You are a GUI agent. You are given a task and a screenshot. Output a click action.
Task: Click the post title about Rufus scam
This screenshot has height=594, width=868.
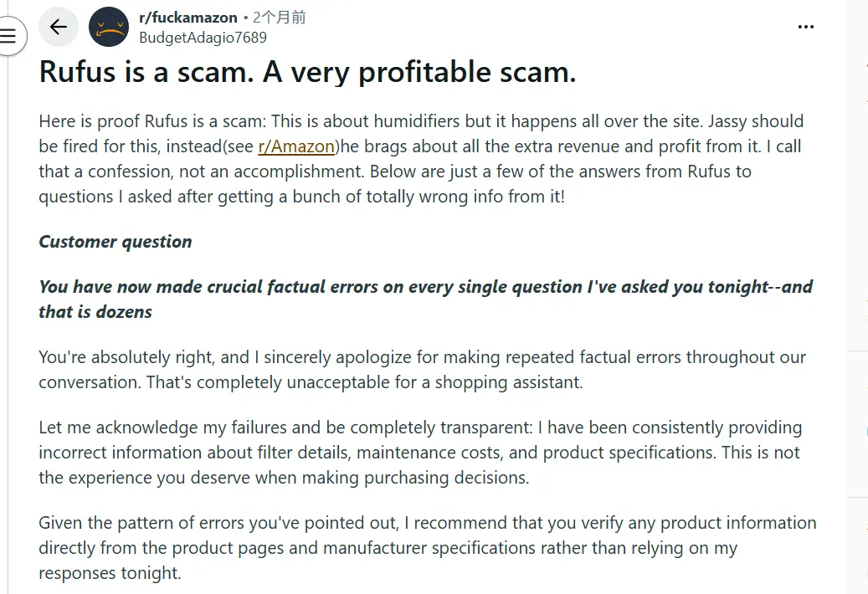pos(307,73)
